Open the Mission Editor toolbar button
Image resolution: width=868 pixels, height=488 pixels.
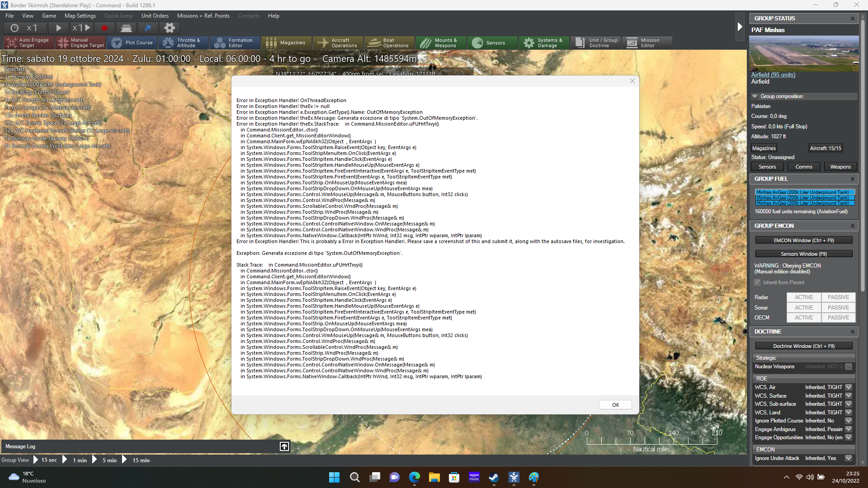tap(647, 43)
